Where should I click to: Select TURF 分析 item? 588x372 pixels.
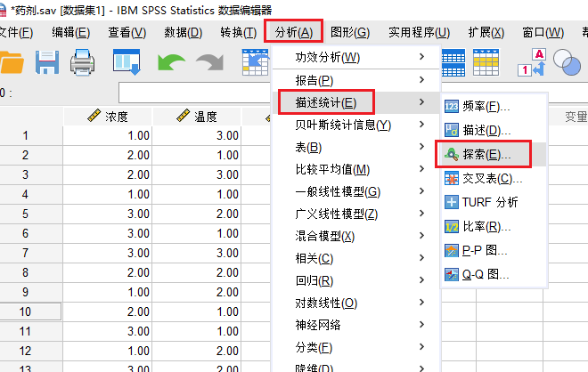pos(494,202)
